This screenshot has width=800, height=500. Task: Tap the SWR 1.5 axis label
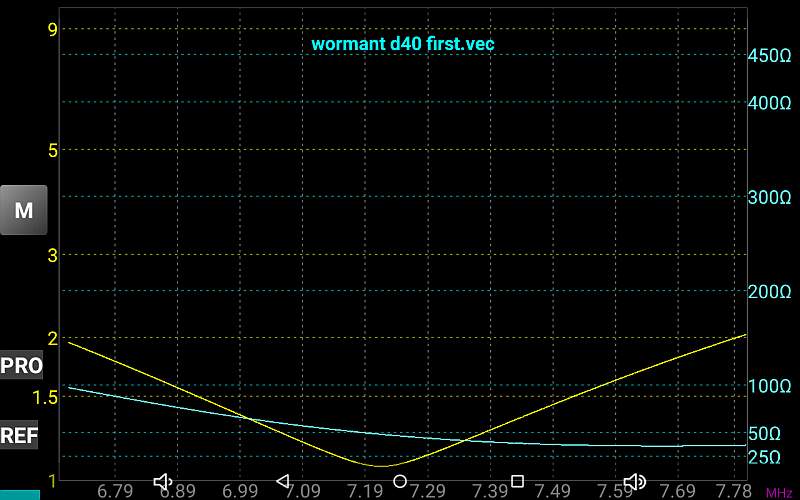(x=46, y=397)
